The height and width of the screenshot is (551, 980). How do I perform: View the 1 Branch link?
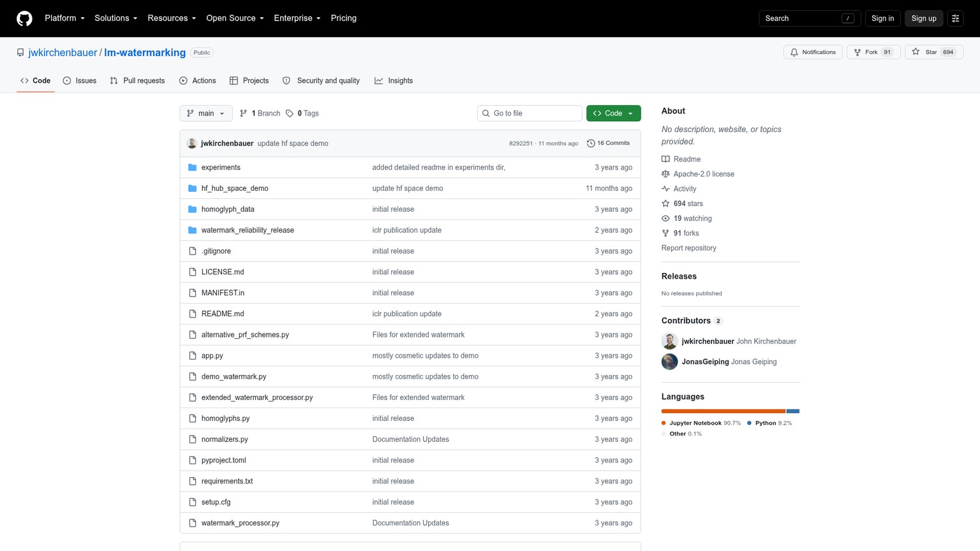260,114
